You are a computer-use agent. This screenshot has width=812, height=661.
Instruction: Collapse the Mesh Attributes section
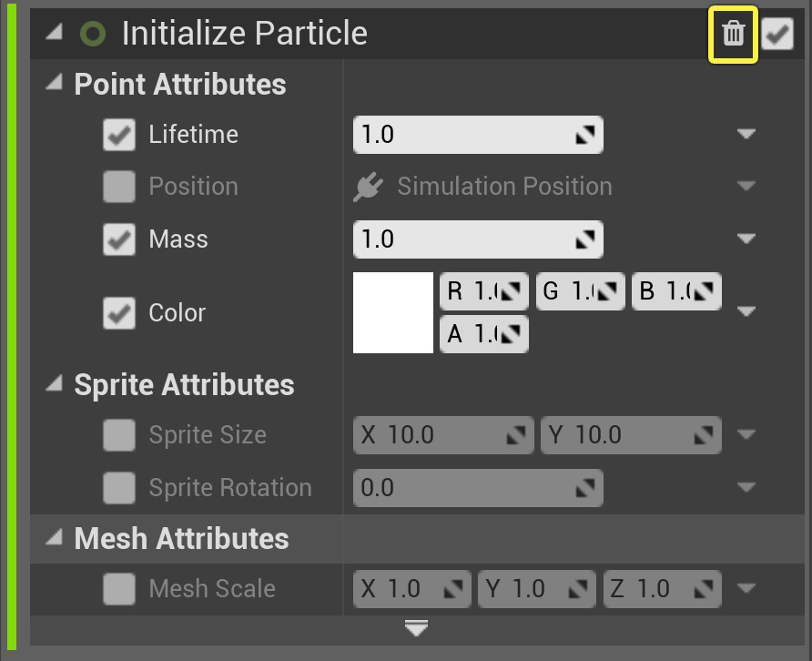pyautogui.click(x=56, y=538)
